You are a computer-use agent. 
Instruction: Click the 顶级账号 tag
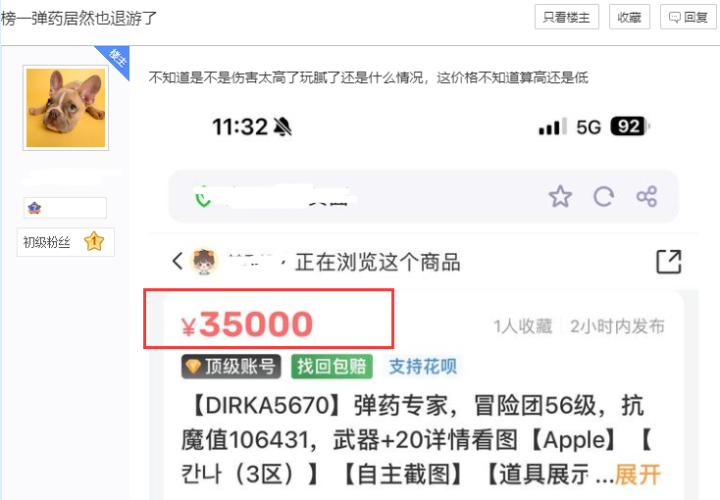[231, 366]
